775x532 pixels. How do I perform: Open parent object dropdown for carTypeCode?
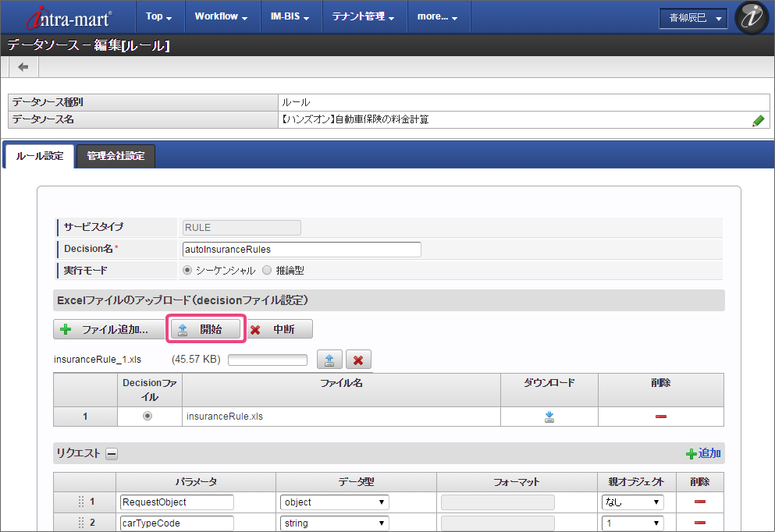[x=632, y=523]
